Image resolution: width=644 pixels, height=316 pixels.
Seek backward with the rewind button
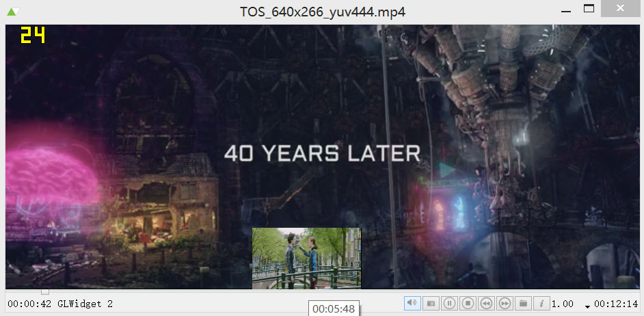[486, 303]
